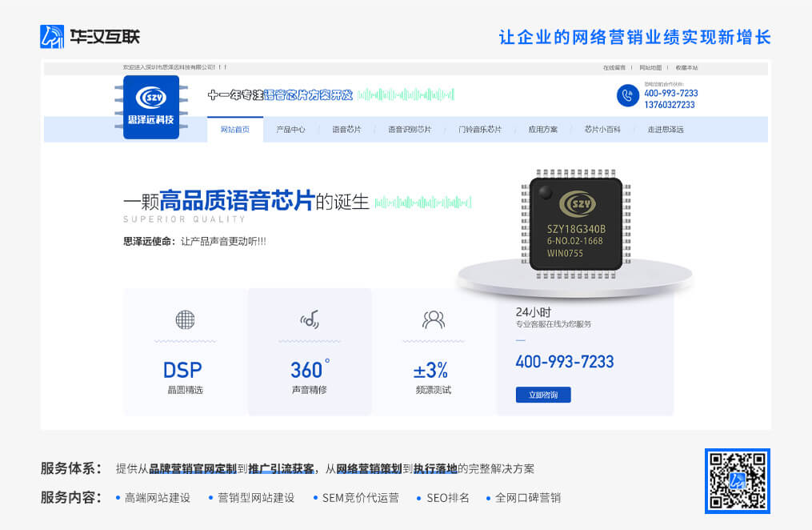Open 门铃音乐芯片 navigation item
Viewport: 812px width, 530px height.
tap(479, 130)
